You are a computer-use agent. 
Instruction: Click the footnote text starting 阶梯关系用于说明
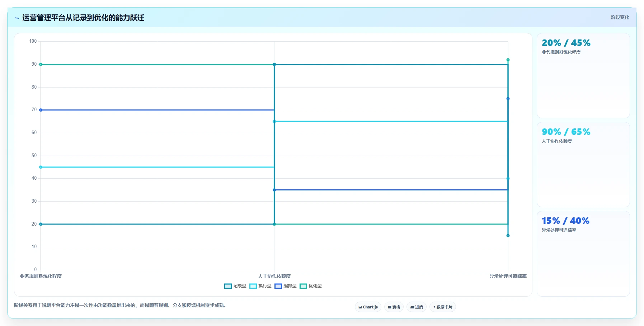coord(120,306)
